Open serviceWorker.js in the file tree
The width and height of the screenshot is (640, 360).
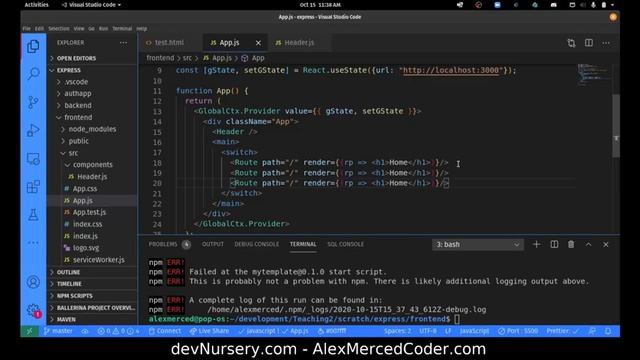point(92,260)
